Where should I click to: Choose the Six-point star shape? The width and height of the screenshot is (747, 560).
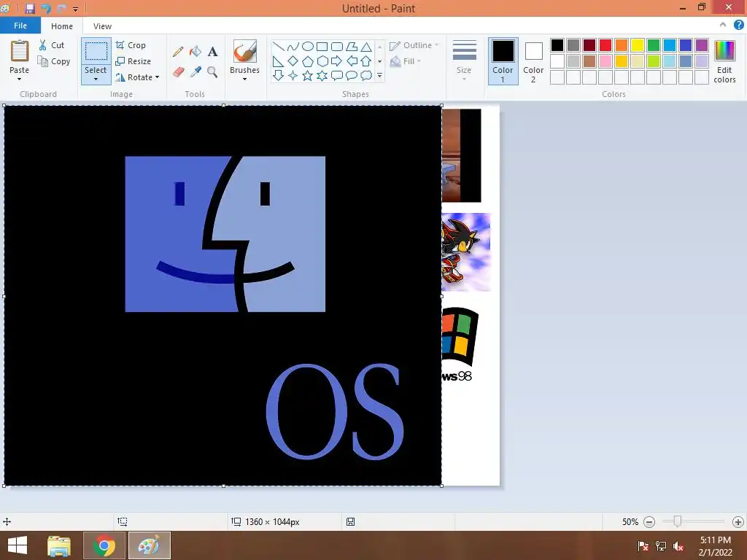click(322, 75)
